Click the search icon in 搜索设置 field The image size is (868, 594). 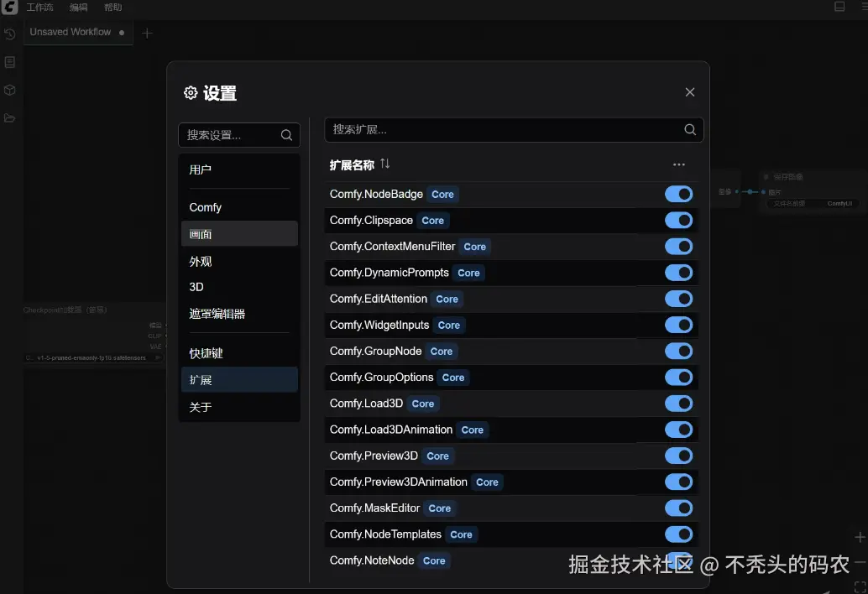click(x=286, y=135)
